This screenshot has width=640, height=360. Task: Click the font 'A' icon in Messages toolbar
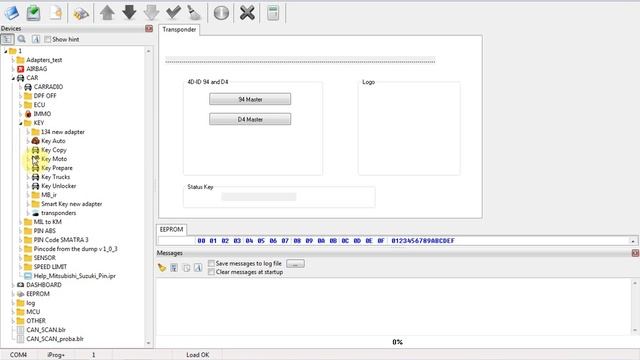(198, 268)
